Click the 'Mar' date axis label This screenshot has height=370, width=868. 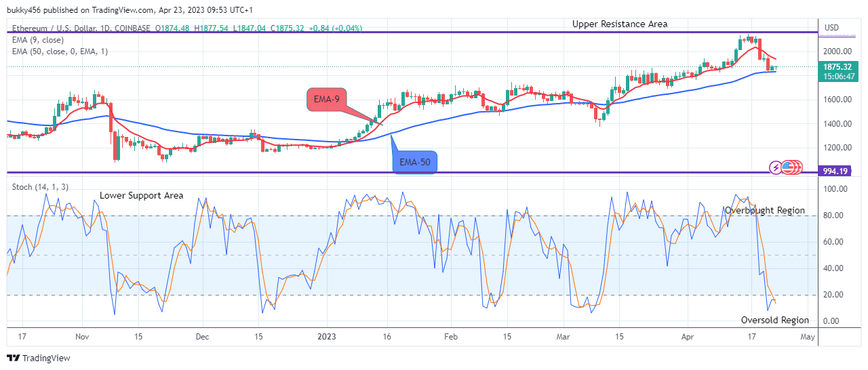pyautogui.click(x=564, y=336)
